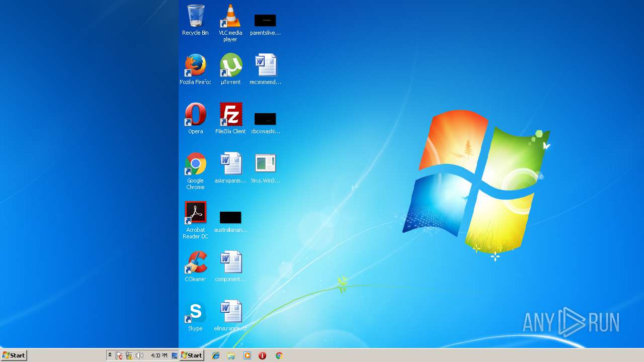Image resolution: width=644 pixels, height=362 pixels.
Task: Select the australianan file icon
Action: pyautogui.click(x=230, y=221)
